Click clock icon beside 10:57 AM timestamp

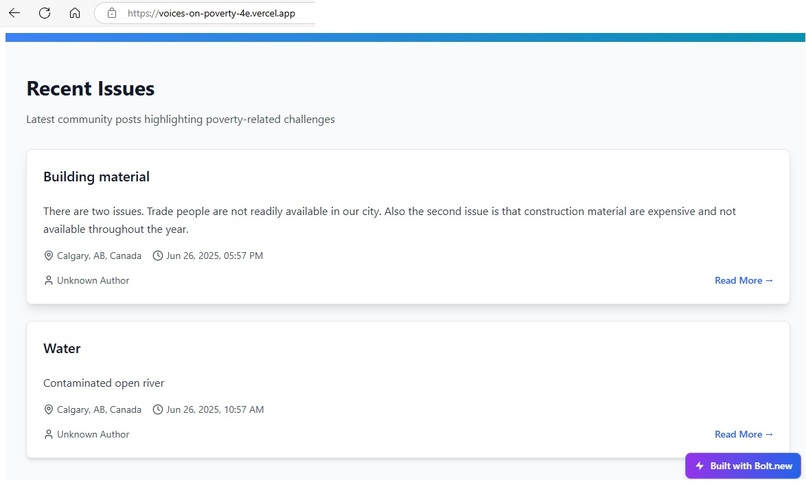point(158,409)
